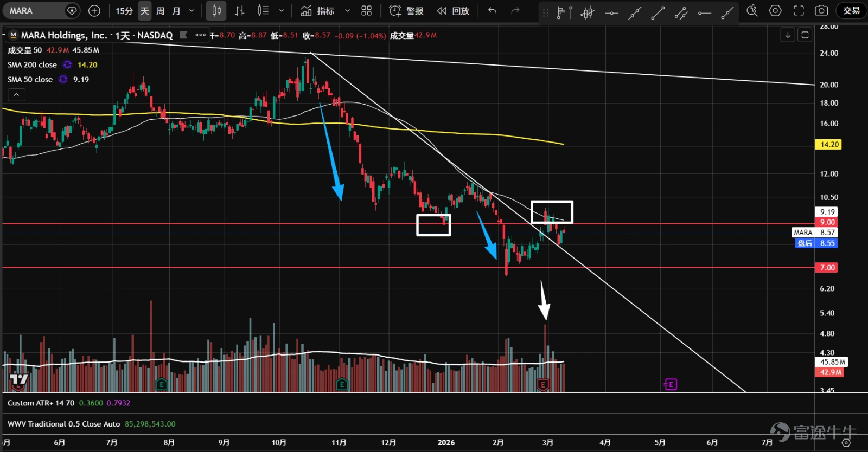
Task: Select the 天 daily interval
Action: (x=144, y=11)
